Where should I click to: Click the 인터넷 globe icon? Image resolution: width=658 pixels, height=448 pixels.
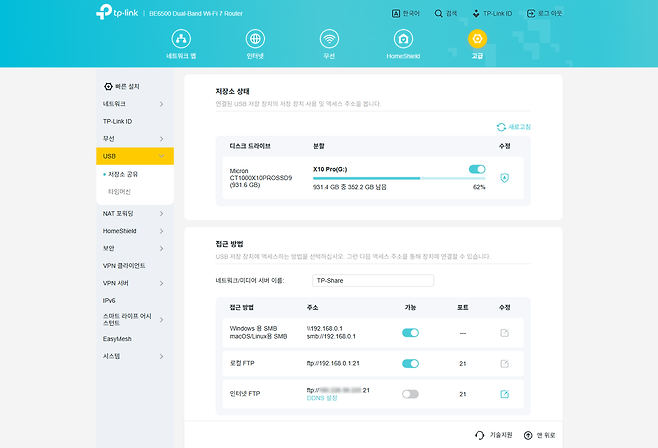[255, 39]
